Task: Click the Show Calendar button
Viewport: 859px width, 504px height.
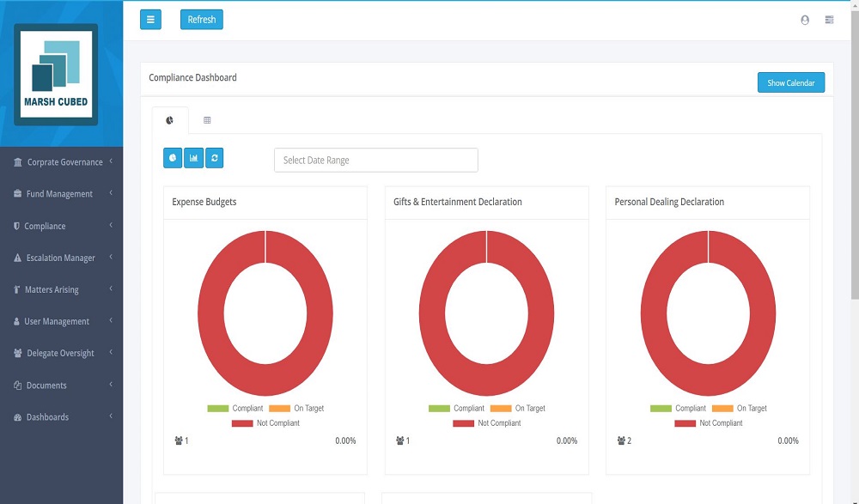Action: click(790, 83)
